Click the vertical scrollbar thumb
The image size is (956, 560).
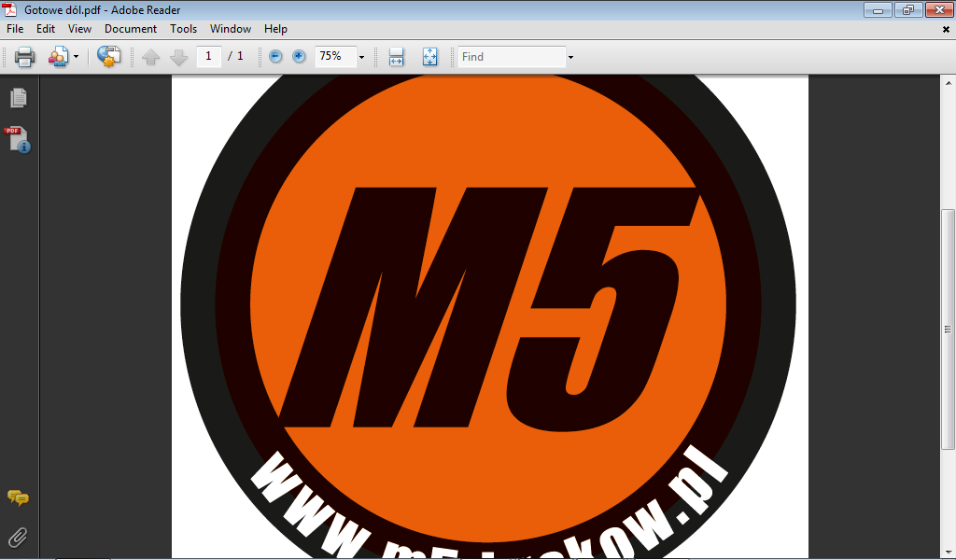[948, 327]
